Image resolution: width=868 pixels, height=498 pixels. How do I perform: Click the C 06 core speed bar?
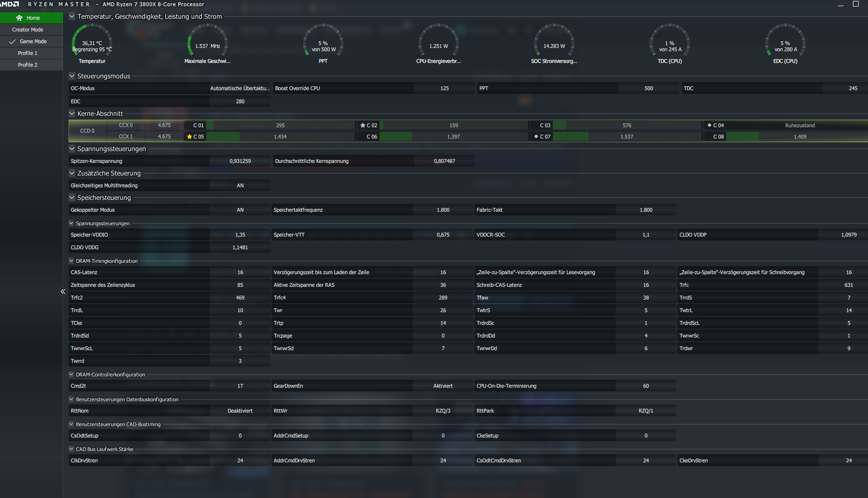click(x=454, y=137)
